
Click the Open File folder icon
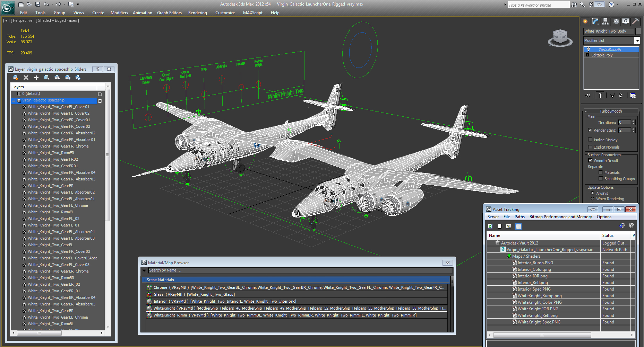[29, 5]
